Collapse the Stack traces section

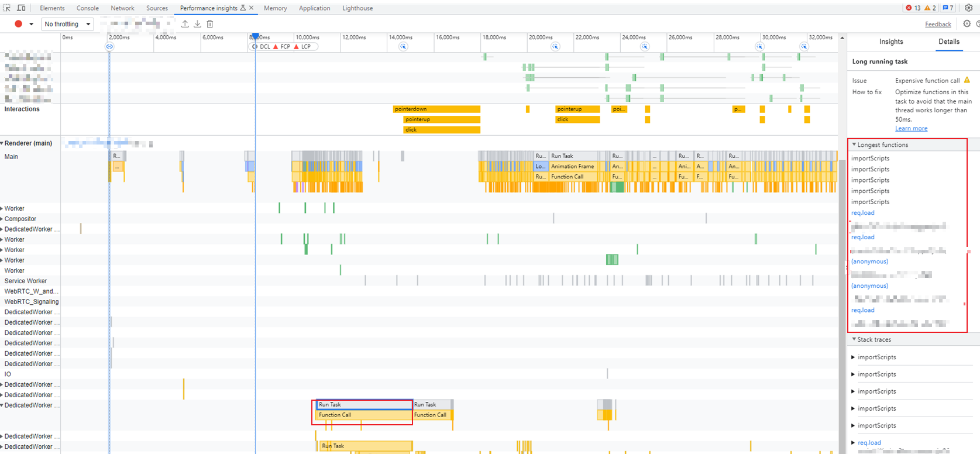[x=854, y=339]
